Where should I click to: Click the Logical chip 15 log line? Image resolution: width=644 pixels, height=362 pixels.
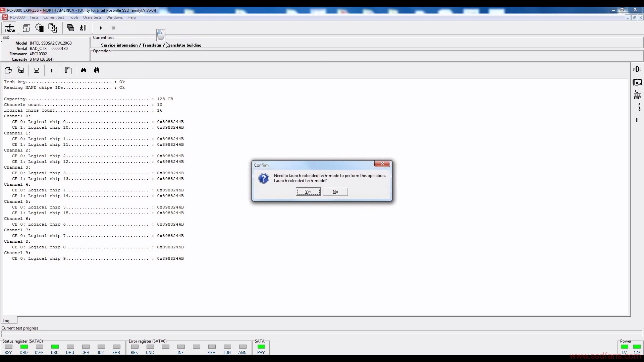[x=98, y=213]
